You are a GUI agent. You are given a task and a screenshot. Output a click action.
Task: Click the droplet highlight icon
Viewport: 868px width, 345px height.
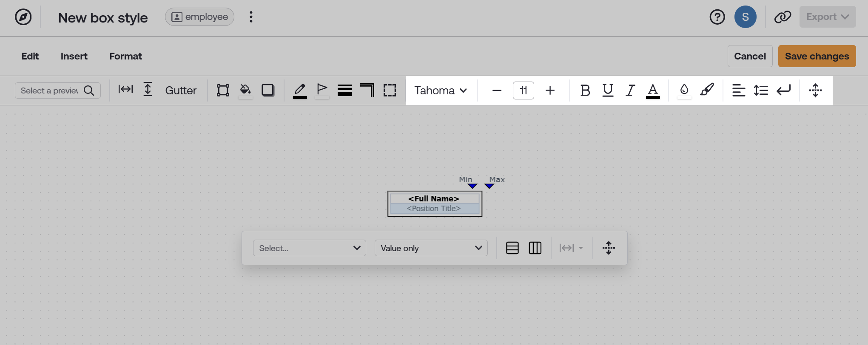684,90
